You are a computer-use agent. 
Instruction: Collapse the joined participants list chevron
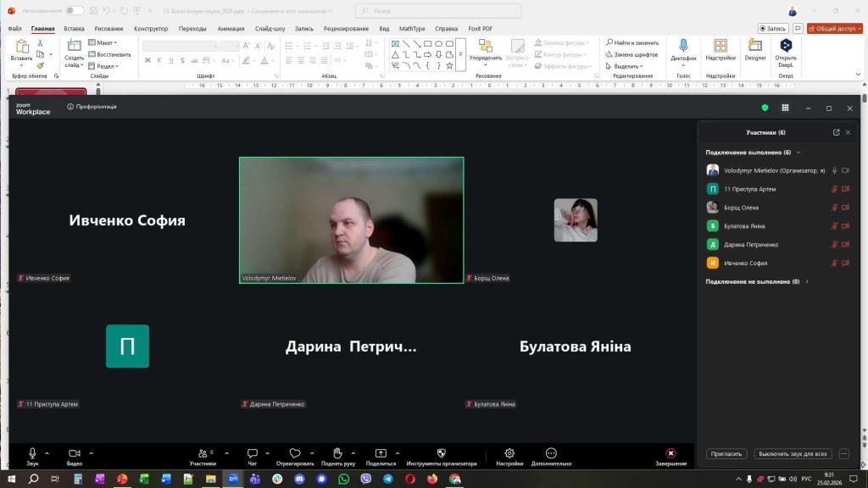(x=798, y=152)
